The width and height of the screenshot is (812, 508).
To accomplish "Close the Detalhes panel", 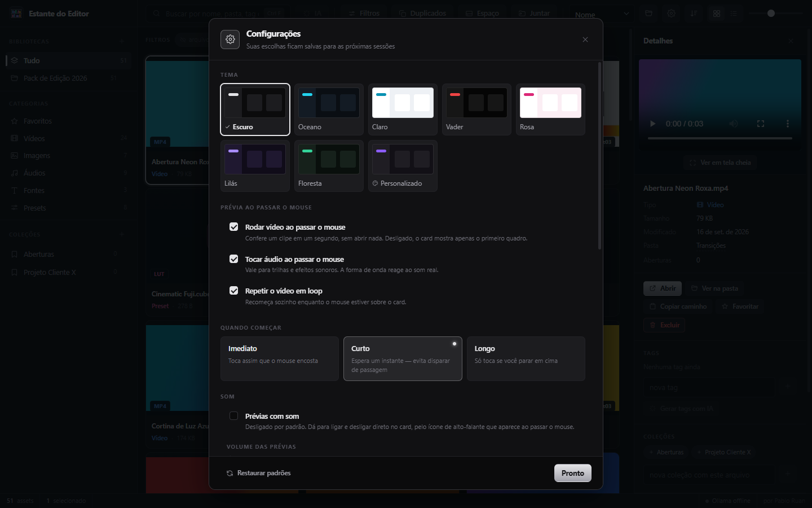I will point(791,41).
